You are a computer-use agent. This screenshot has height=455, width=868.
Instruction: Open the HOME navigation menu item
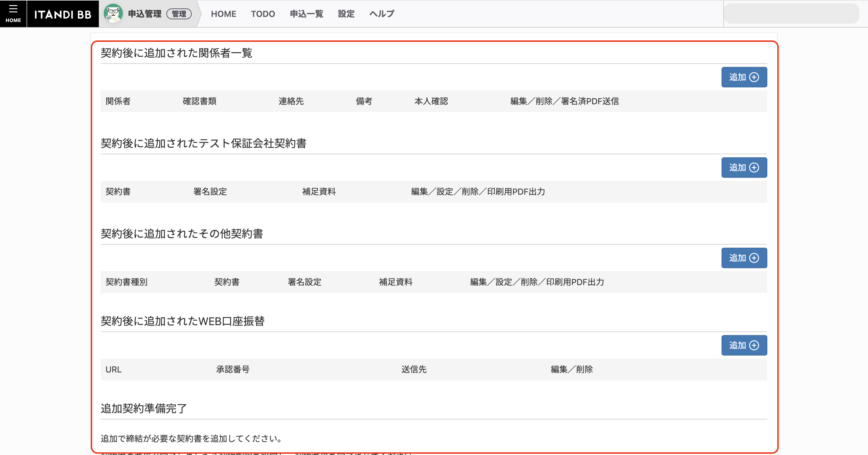[223, 14]
